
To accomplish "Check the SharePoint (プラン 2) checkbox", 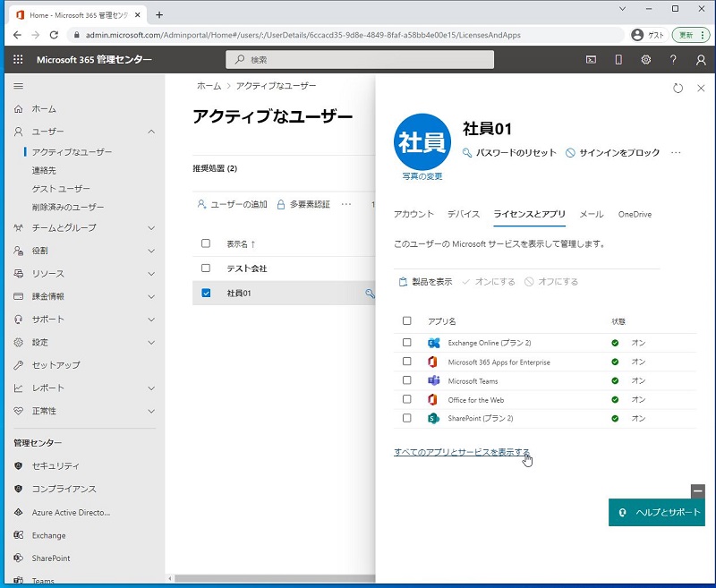I will pos(407,418).
